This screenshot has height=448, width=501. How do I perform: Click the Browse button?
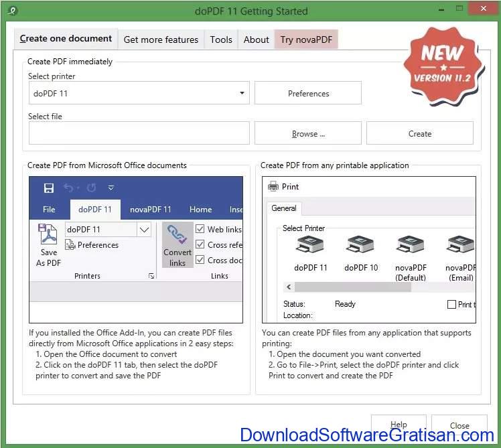click(308, 133)
